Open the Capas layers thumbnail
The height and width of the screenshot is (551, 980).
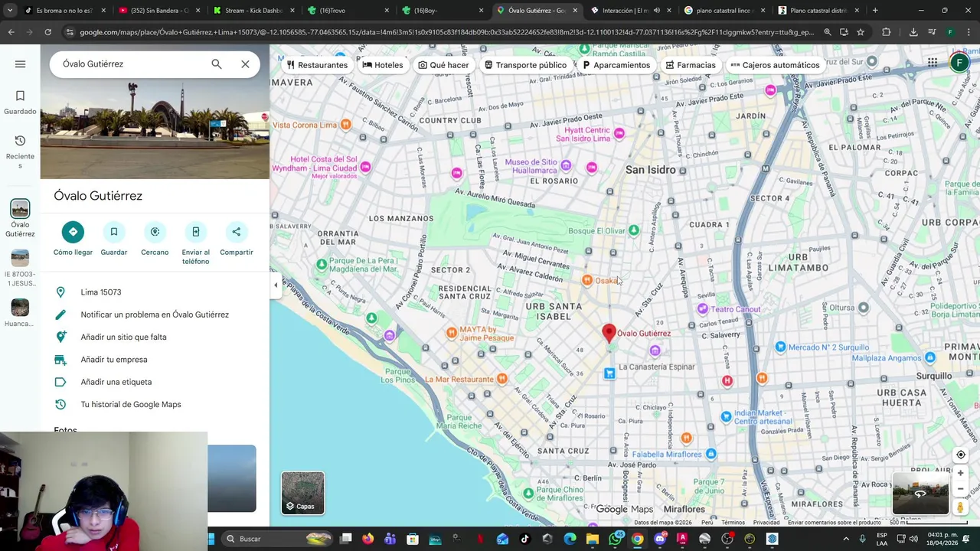(302, 492)
